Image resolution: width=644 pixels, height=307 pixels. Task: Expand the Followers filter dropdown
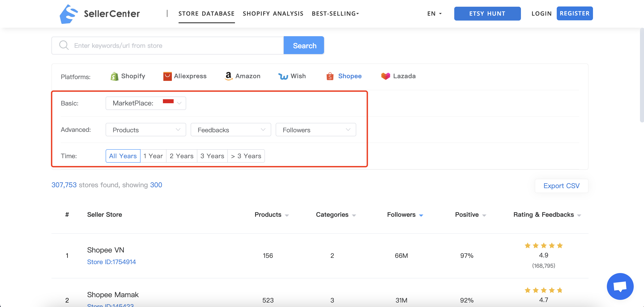[x=316, y=130]
